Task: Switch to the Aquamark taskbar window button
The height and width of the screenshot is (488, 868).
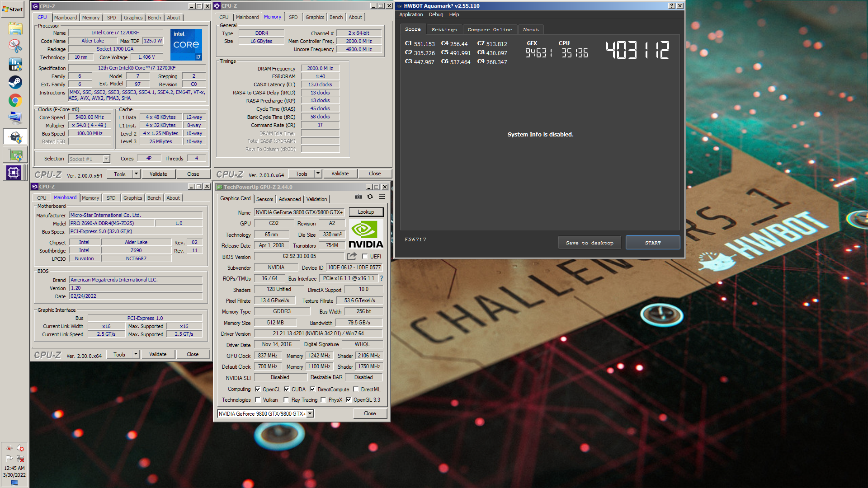Action: 15,136
